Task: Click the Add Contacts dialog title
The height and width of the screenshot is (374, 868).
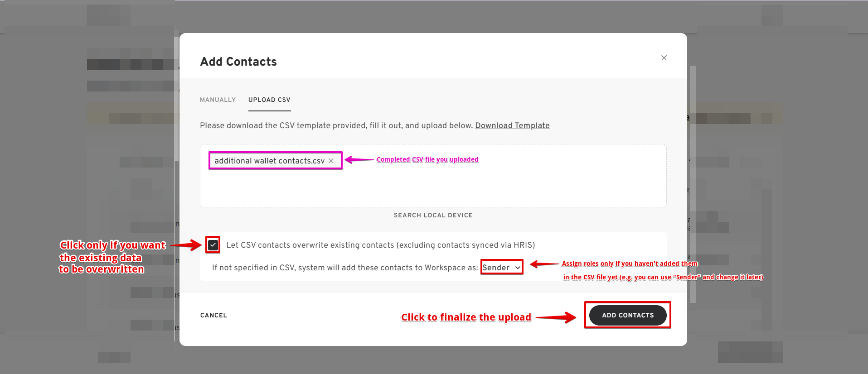Action: [238, 62]
